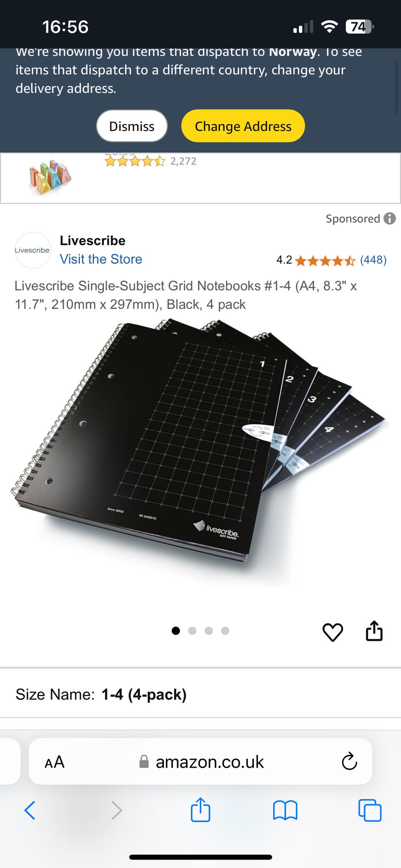The image size is (401, 868).
Task: Open Safari share sheet in bottom toolbar
Action: tap(200, 810)
